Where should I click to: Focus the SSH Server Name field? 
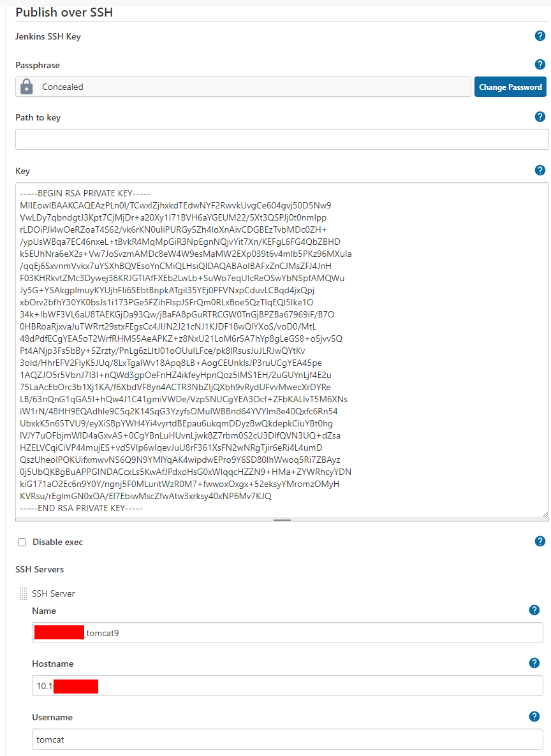click(288, 632)
